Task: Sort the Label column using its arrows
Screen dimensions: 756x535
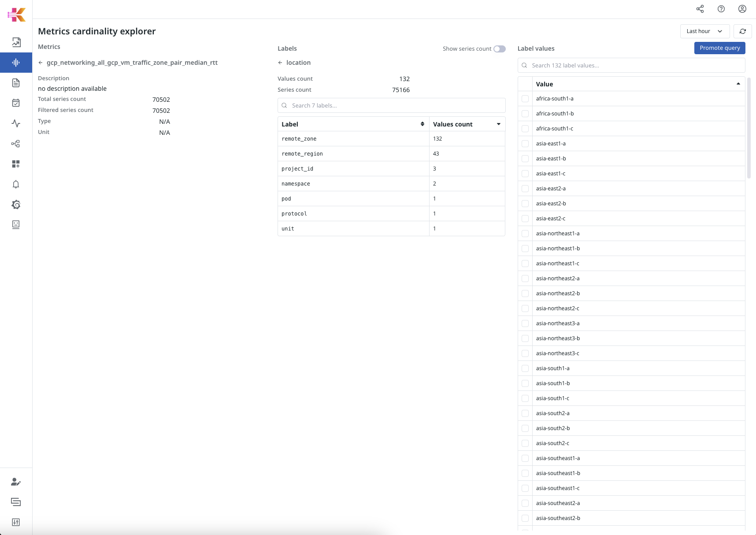Action: [422, 124]
